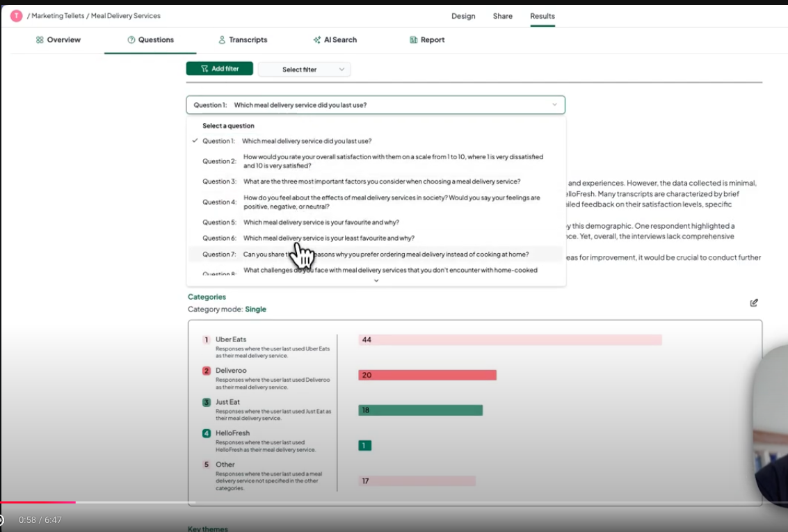788x532 pixels.
Task: Select Question 4 about effects in society
Action: click(x=376, y=202)
